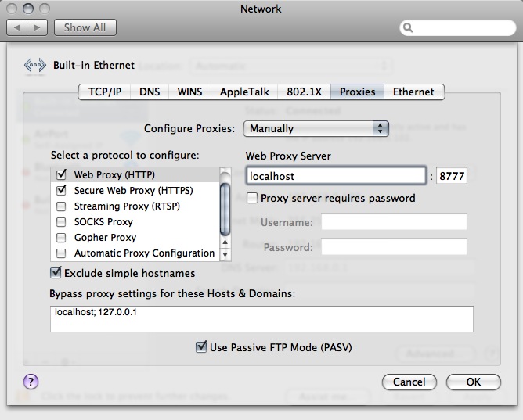Image resolution: width=523 pixels, height=420 pixels.
Task: Select the Streaming Proxy (RTSP) row label
Action: click(127, 206)
